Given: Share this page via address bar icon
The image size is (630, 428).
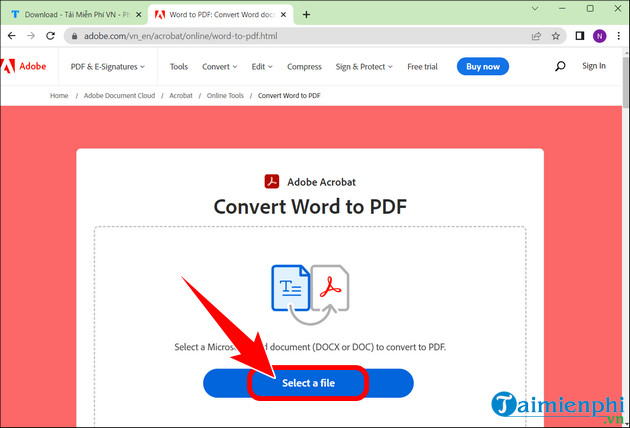Looking at the screenshot, I should click(536, 36).
